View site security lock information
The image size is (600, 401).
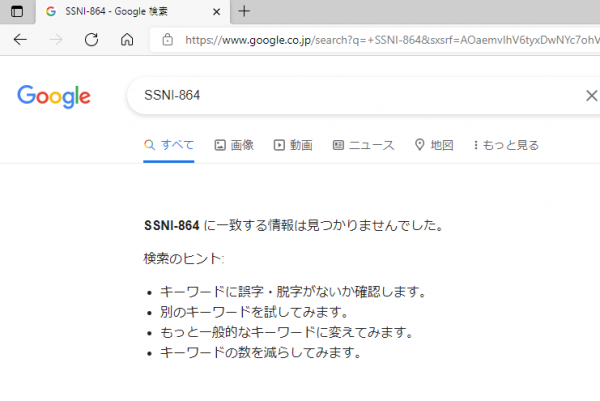168,39
